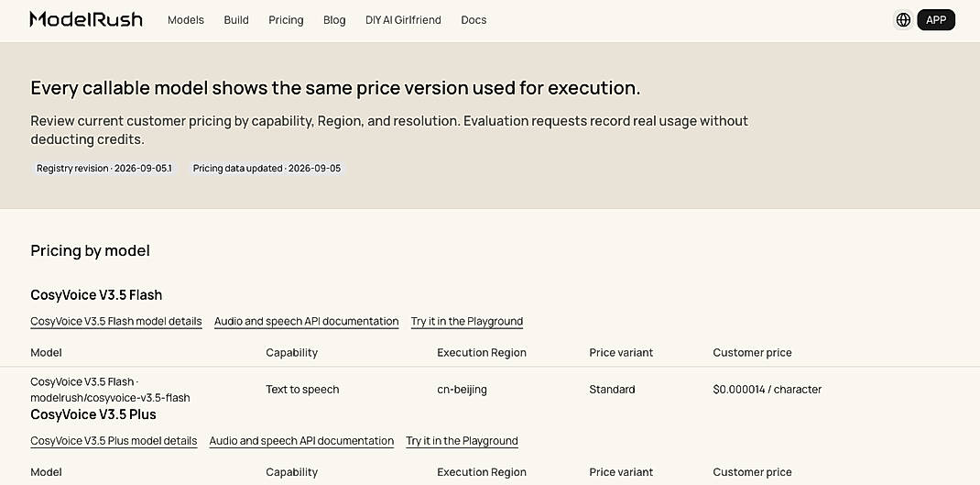The width and height of the screenshot is (980, 485).
Task: Open CosyVoice V3.5 Flash model details link
Action: [116, 322]
